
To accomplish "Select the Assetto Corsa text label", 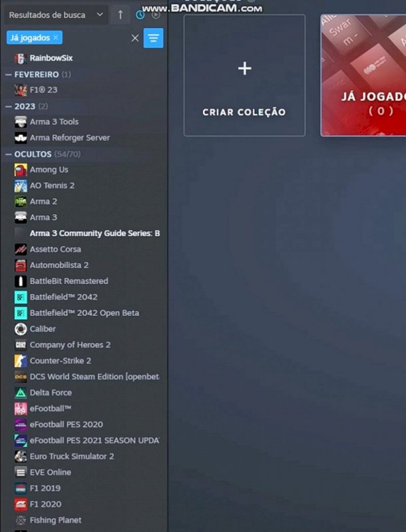I will click(x=55, y=249).
